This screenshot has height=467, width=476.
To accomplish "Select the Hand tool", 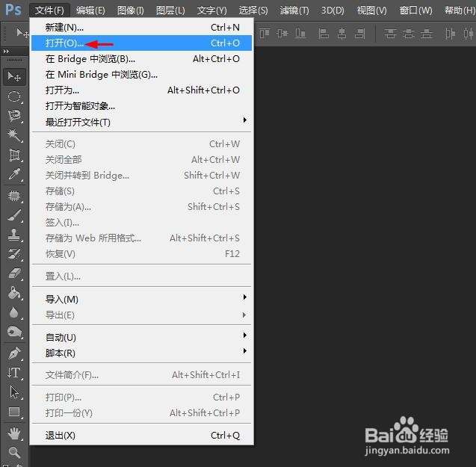I will coord(14,433).
